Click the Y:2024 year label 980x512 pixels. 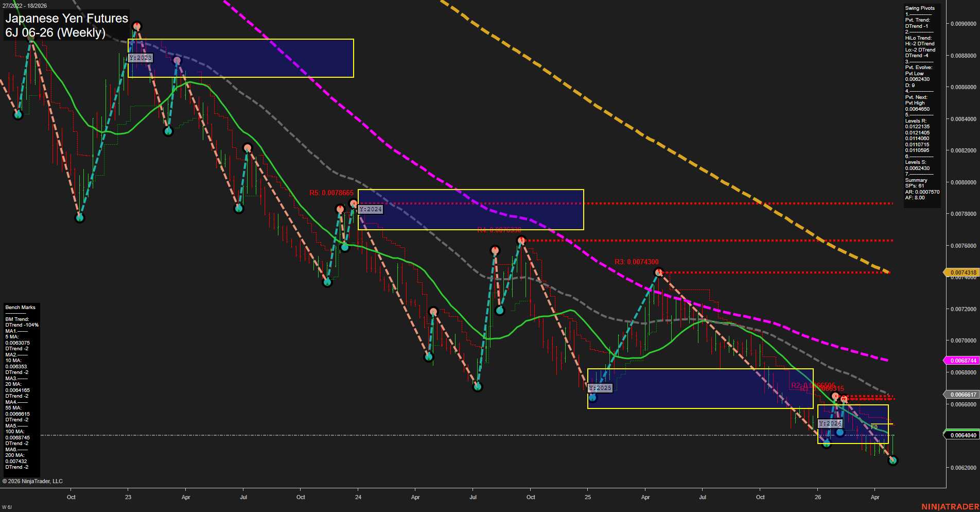pyautogui.click(x=371, y=209)
